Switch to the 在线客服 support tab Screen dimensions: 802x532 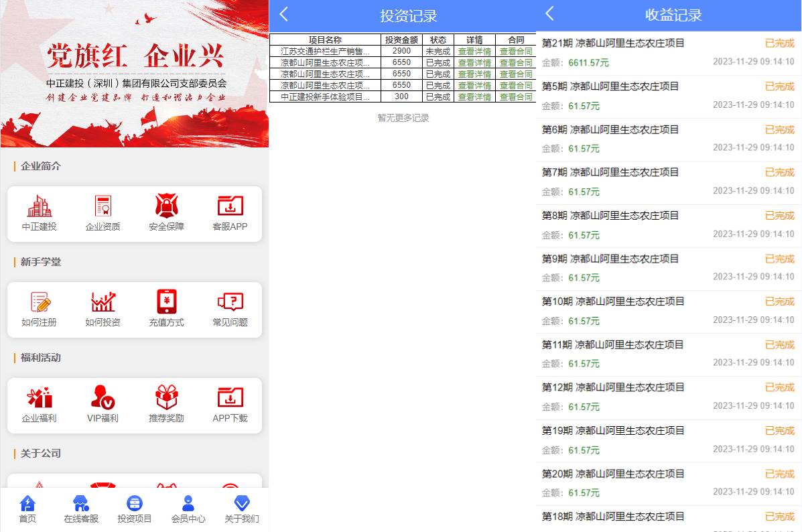pyautogui.click(x=81, y=510)
